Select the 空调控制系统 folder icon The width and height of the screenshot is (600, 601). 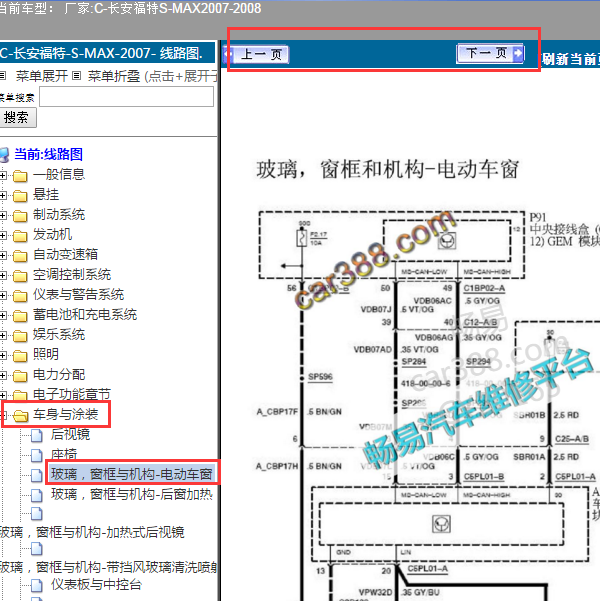[x=20, y=276]
